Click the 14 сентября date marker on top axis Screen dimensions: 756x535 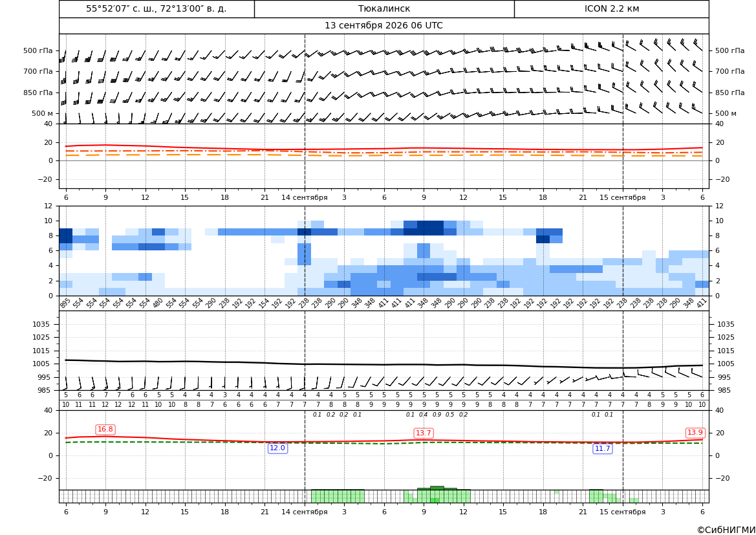click(305, 197)
